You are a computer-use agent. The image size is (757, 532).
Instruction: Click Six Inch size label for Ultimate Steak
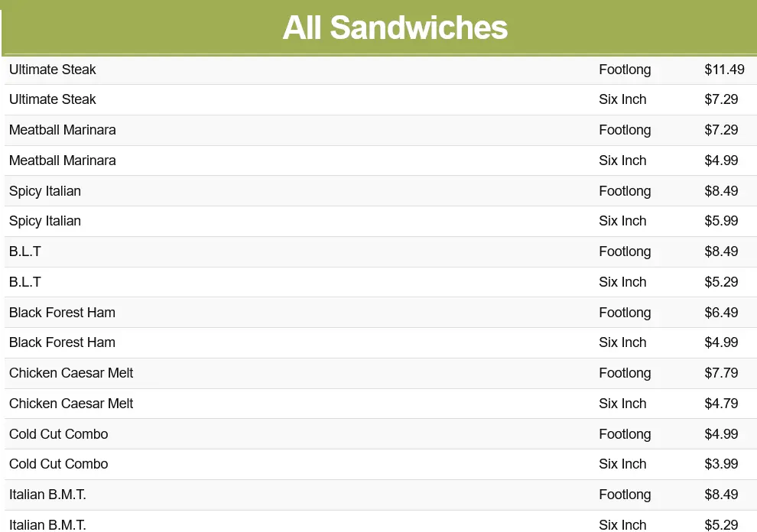[x=622, y=99]
